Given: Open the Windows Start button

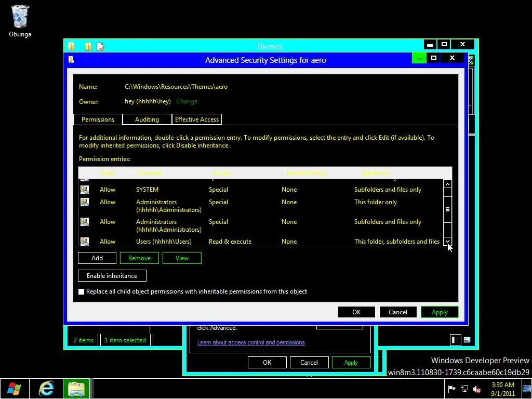Looking at the screenshot, I should (14, 389).
